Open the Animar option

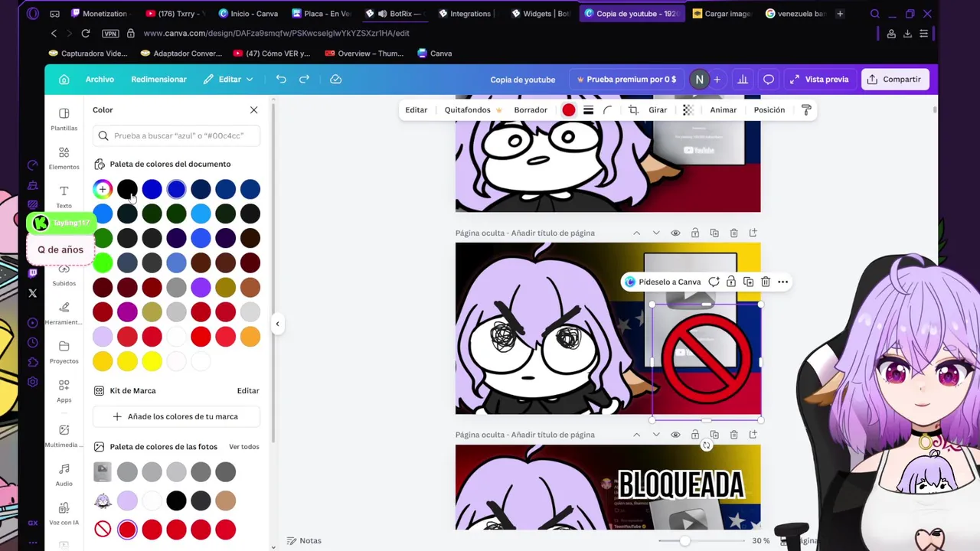(723, 110)
